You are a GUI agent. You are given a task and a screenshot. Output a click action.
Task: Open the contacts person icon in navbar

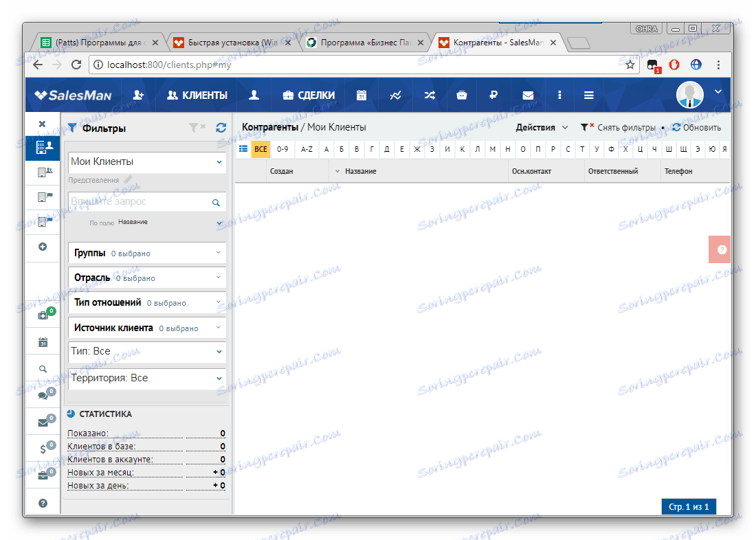[x=254, y=95]
